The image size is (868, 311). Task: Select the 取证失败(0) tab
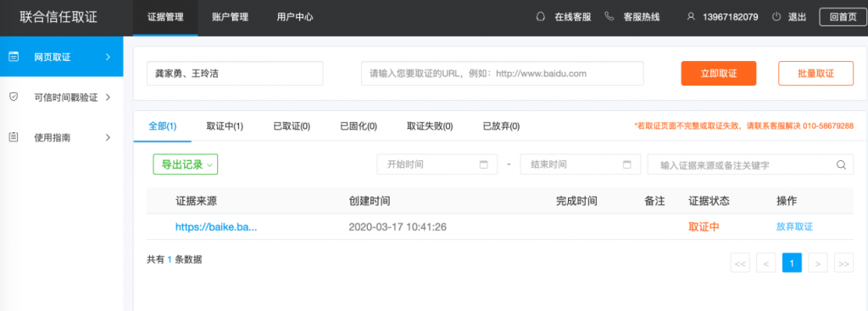[430, 126]
